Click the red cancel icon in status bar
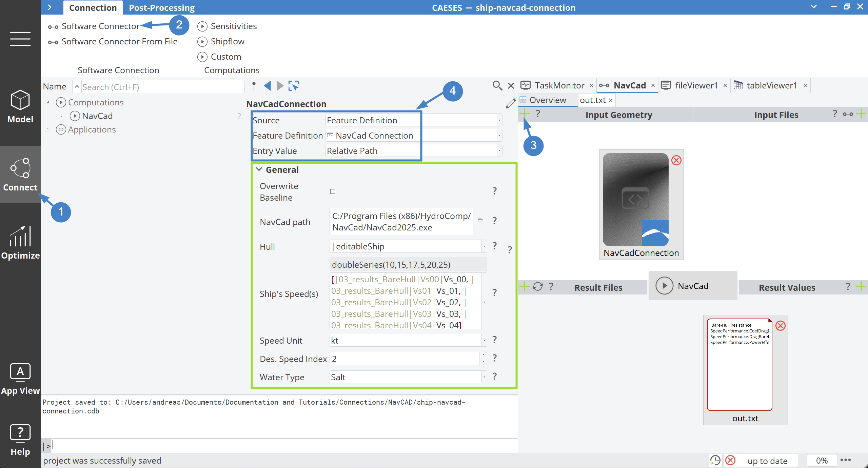Image resolution: width=868 pixels, height=468 pixels. (x=730, y=460)
